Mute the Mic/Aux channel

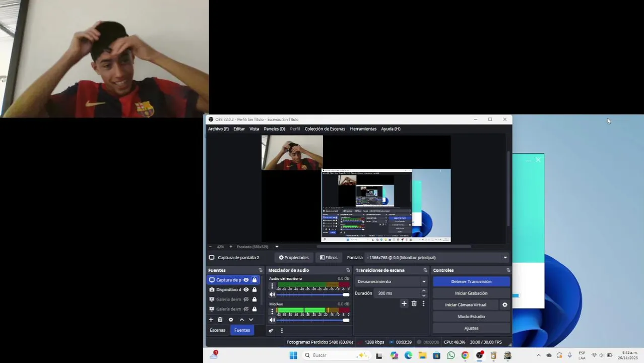(273, 320)
